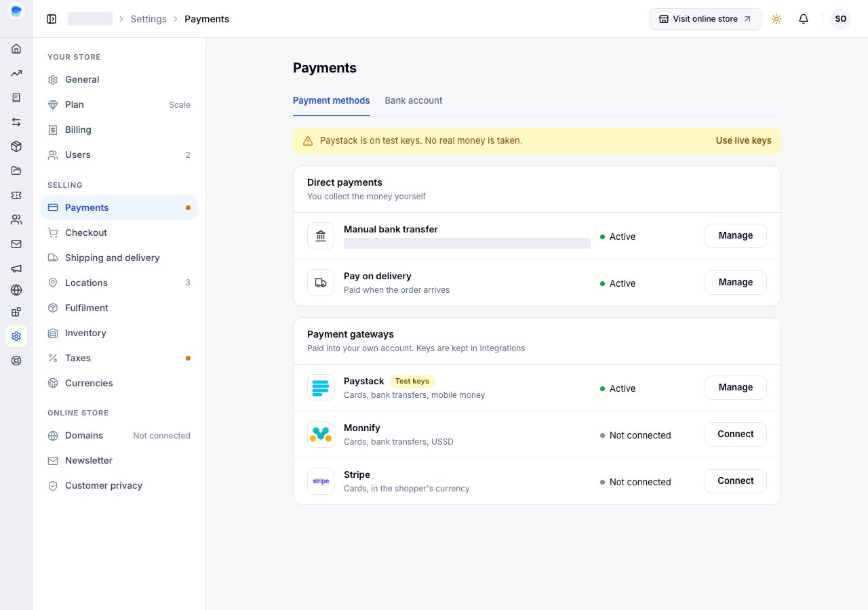Click the 'Direct payments' section heading
This screenshot has width=868, height=610.
(344, 182)
